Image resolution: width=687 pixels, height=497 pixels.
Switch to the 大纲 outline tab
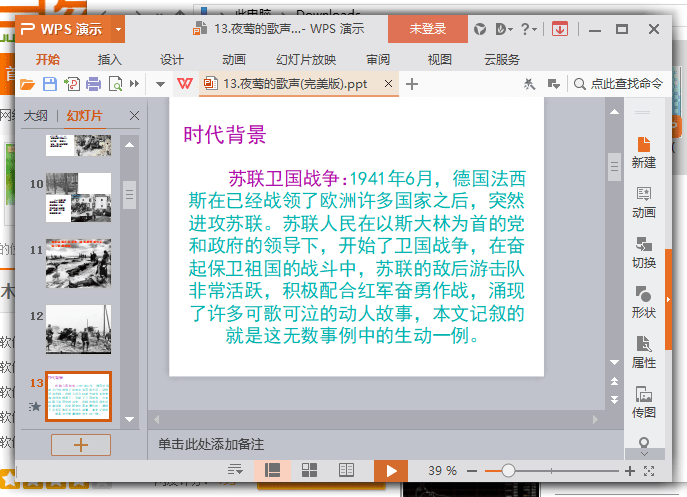click(x=36, y=116)
